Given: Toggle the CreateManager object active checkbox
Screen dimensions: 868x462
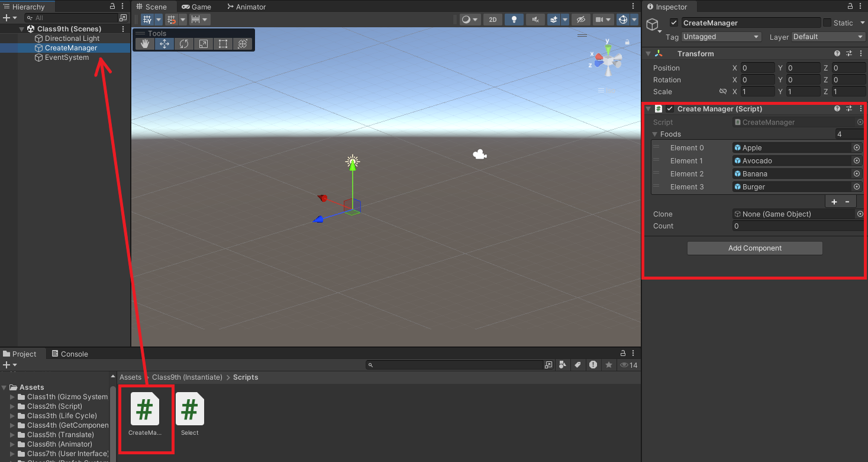Looking at the screenshot, I should coord(673,23).
